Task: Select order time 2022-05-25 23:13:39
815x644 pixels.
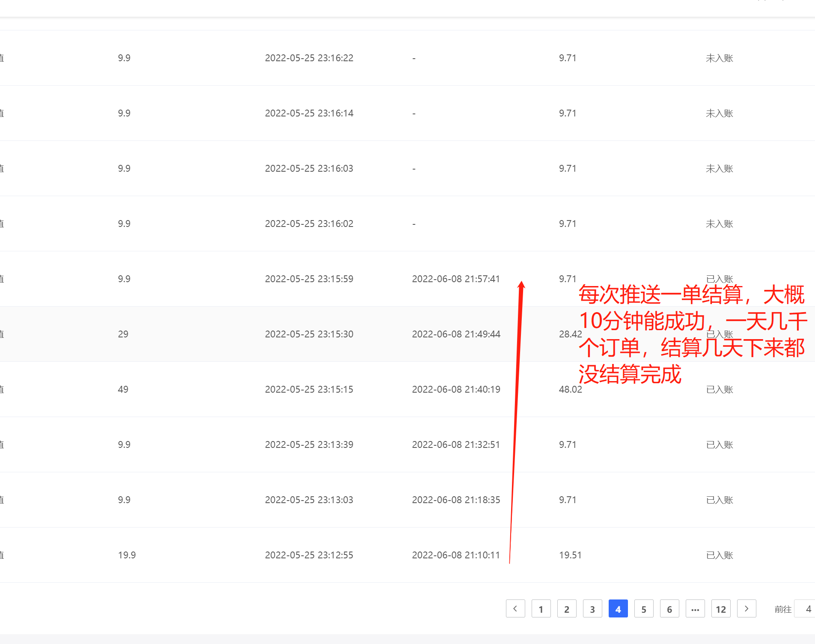Action: [309, 444]
